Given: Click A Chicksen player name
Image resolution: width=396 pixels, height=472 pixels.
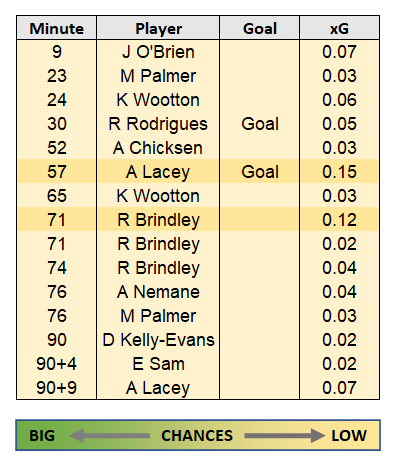Looking at the screenshot, I should tap(158, 148).
